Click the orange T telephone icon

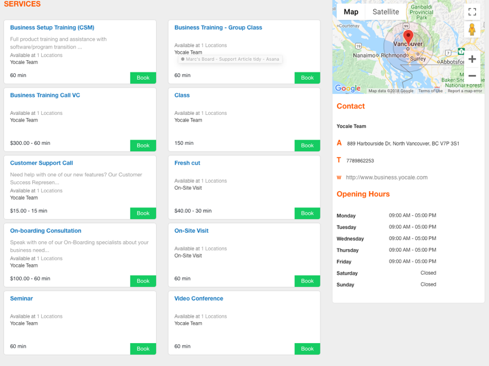coord(339,160)
